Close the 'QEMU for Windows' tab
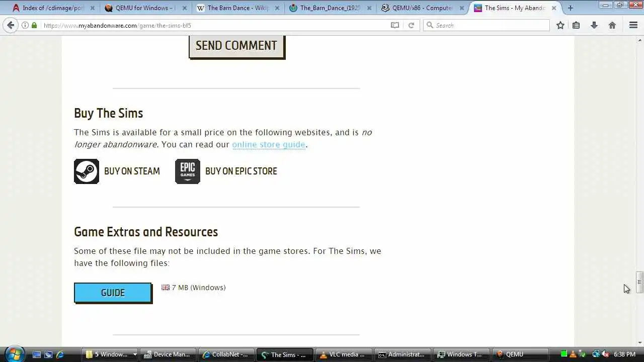Image resolution: width=644 pixels, height=362 pixels. click(185, 8)
